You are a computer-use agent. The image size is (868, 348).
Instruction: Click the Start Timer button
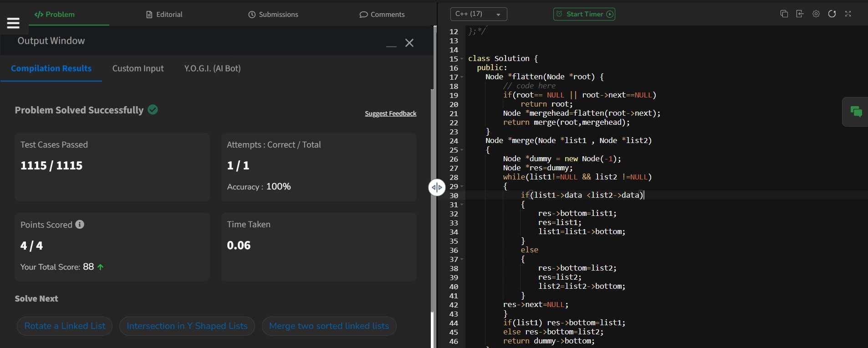pos(584,14)
